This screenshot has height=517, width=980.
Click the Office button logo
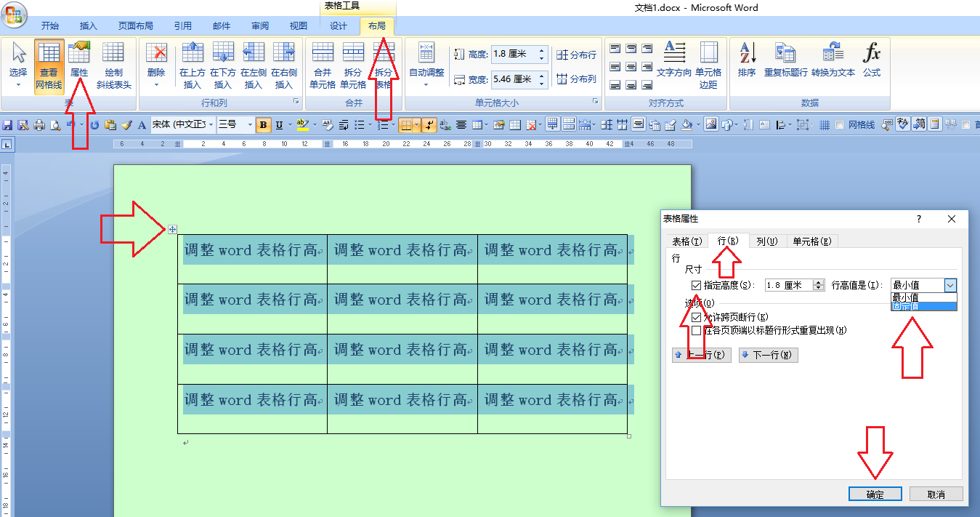[x=15, y=13]
